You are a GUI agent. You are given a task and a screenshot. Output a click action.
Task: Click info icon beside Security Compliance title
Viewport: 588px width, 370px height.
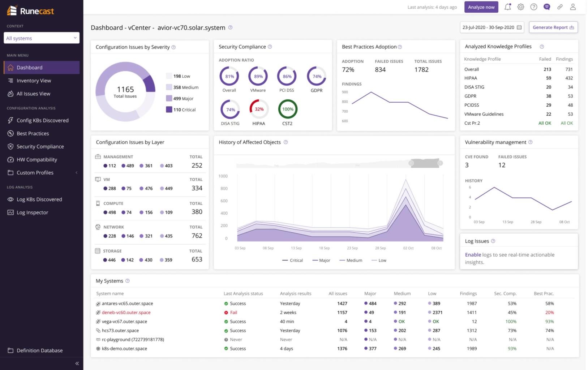tap(270, 47)
